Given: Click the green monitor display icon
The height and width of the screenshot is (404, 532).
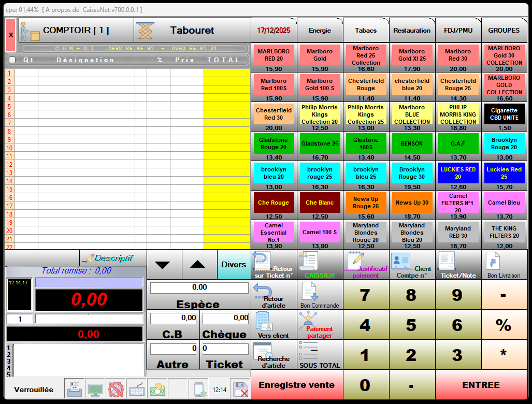Looking at the screenshot, I should 95,388.
